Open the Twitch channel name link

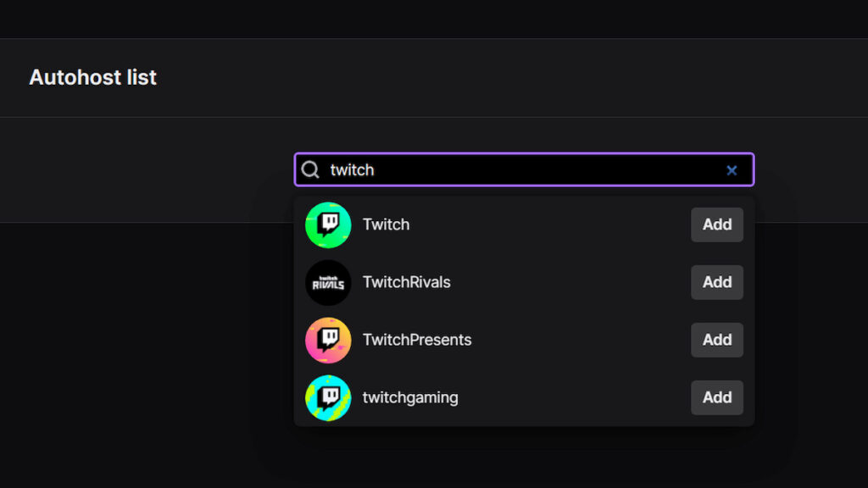coord(386,225)
